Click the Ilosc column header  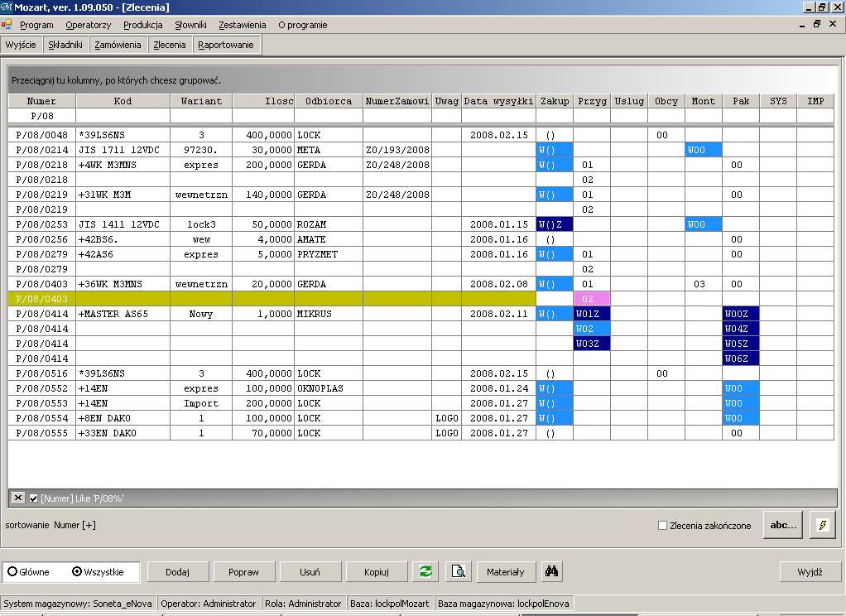coord(263,101)
